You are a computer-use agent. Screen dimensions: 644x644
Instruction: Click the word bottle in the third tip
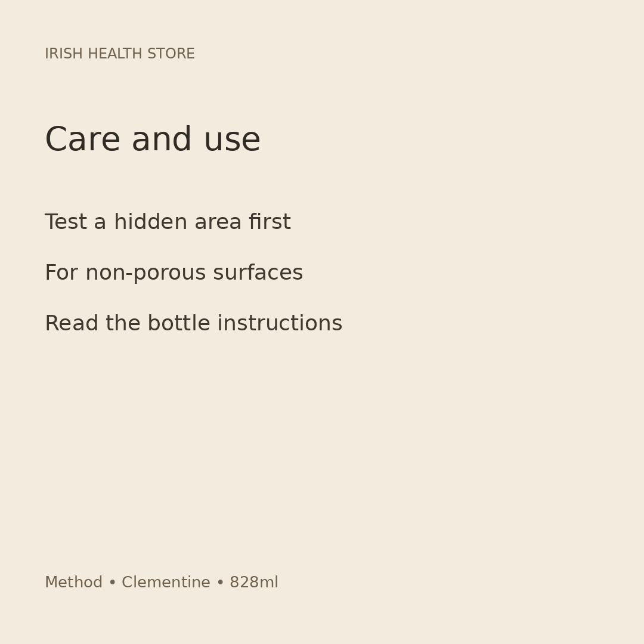coord(179,323)
